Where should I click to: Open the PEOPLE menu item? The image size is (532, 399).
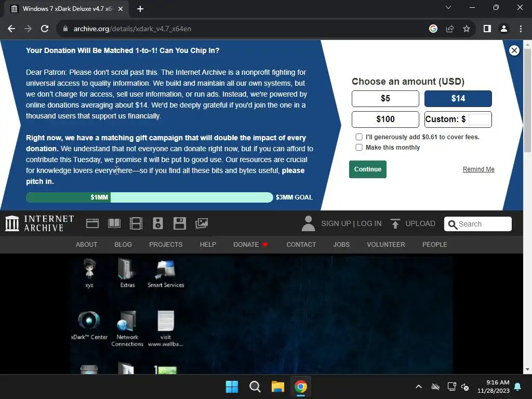(435, 245)
